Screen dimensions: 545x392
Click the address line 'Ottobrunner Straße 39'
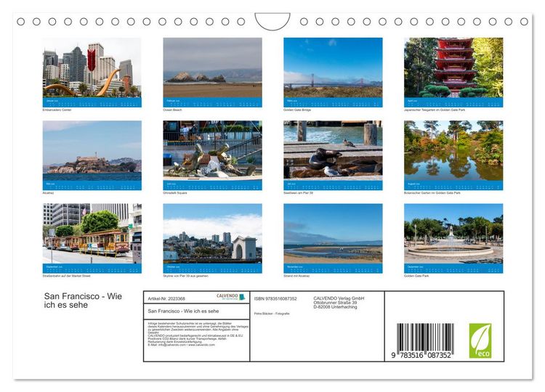(335, 303)
